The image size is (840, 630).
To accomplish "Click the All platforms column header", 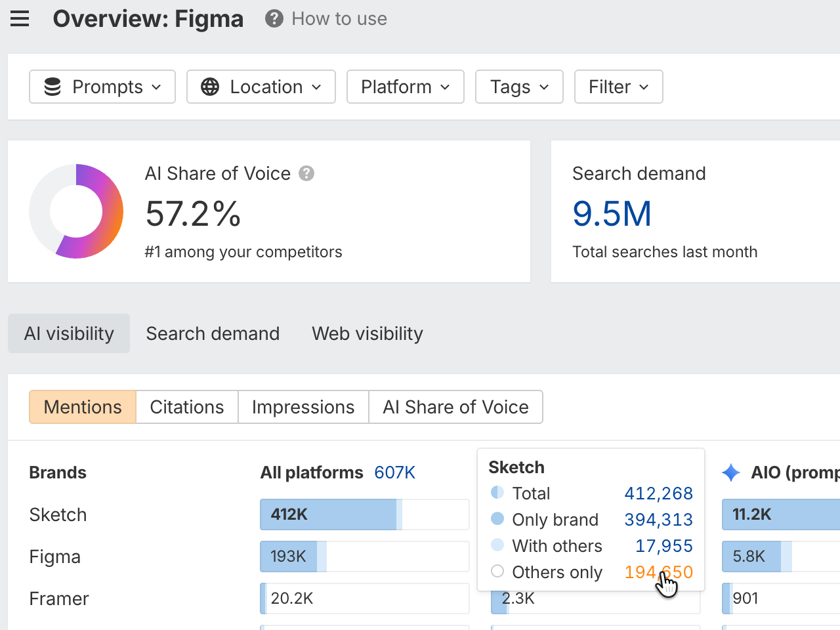I will coord(312,472).
